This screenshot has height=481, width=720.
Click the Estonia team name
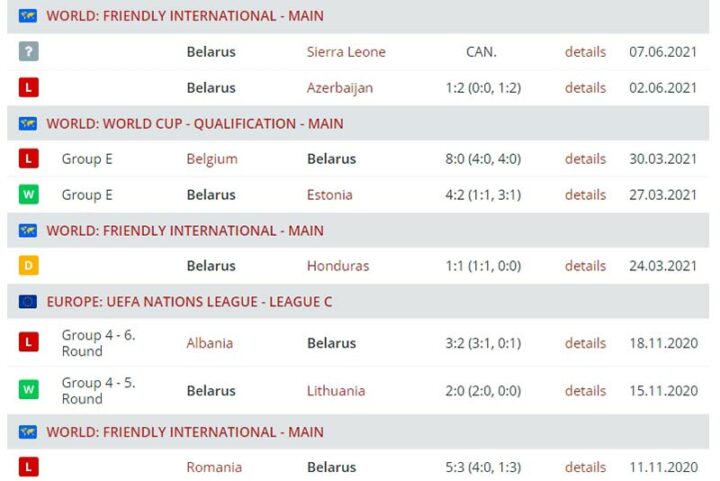pyautogui.click(x=330, y=195)
